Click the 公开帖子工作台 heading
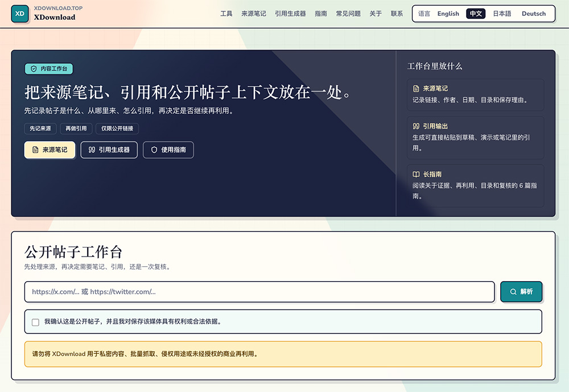Screen dimensions: 569x392 click(73, 252)
